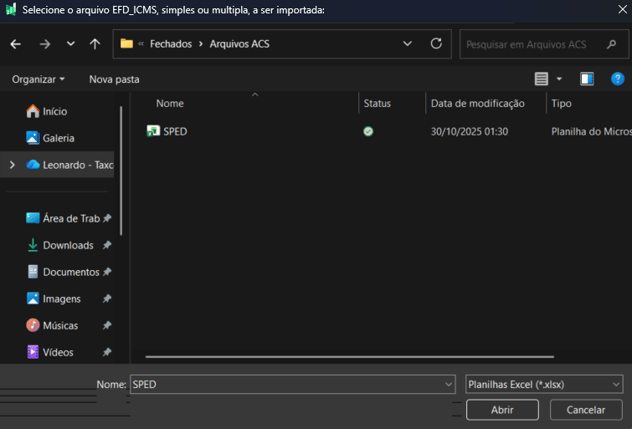Create a Nova pasta

pos(114,79)
